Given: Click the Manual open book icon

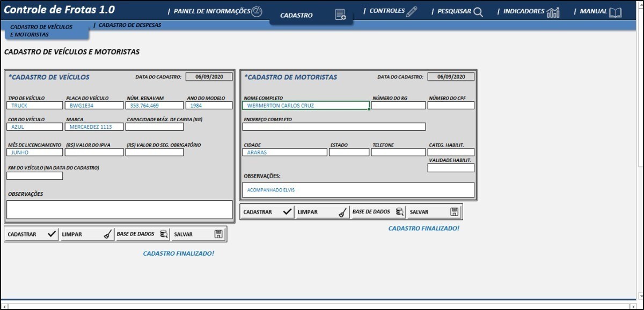Looking at the screenshot, I should 615,12.
